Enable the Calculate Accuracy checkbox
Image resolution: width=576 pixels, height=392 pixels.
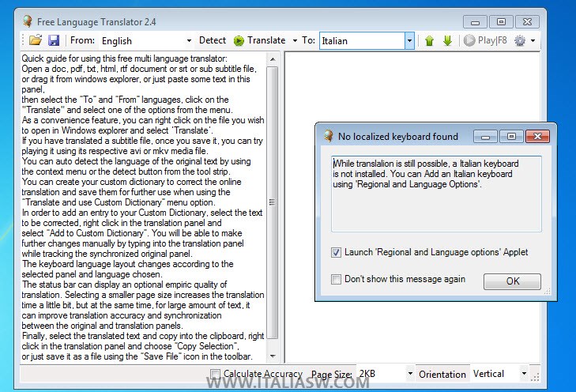tap(215, 374)
